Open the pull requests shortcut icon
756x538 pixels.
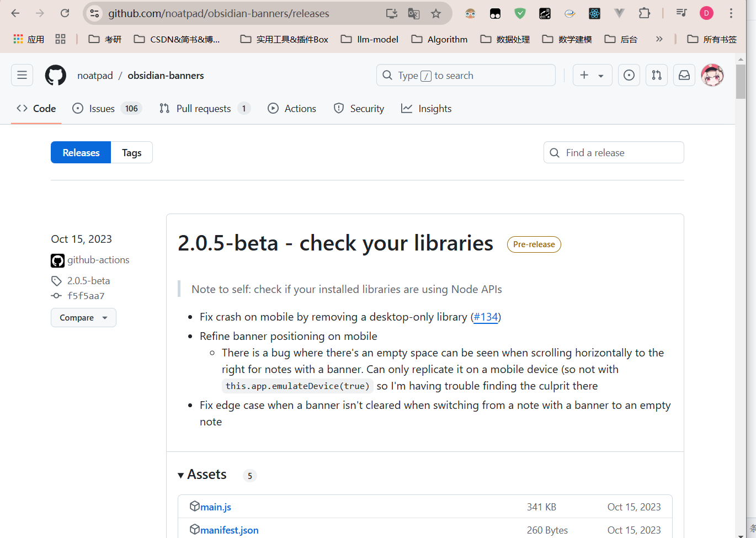[x=657, y=75]
